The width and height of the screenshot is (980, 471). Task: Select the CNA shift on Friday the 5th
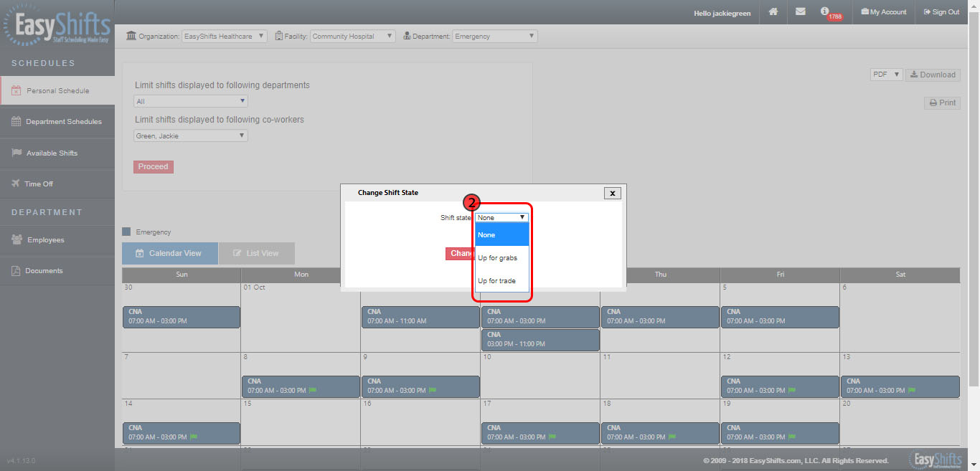pos(780,318)
